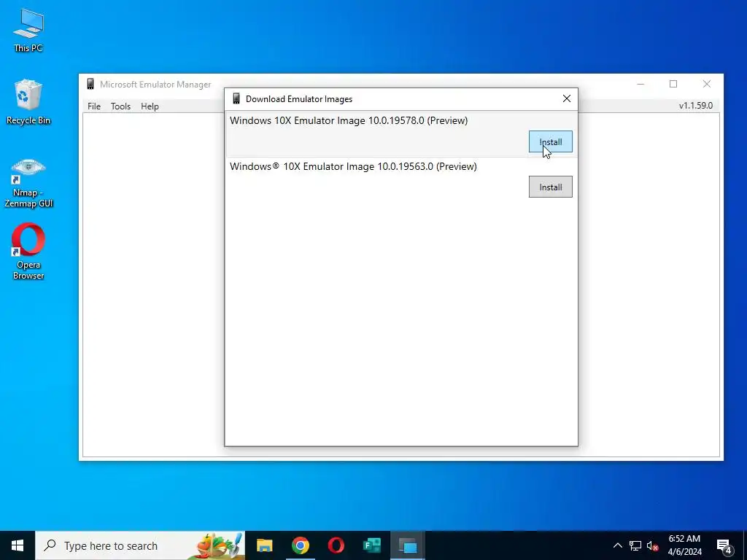The height and width of the screenshot is (560, 747).
Task: Open the network status tray icon
Action: point(635,545)
